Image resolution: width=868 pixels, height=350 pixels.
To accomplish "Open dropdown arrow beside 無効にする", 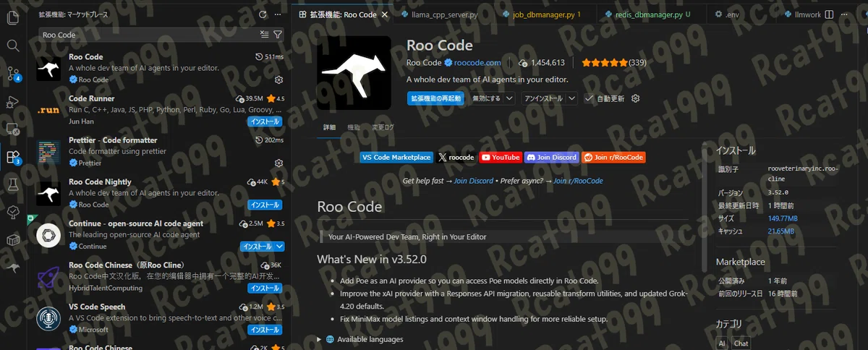I will point(509,98).
